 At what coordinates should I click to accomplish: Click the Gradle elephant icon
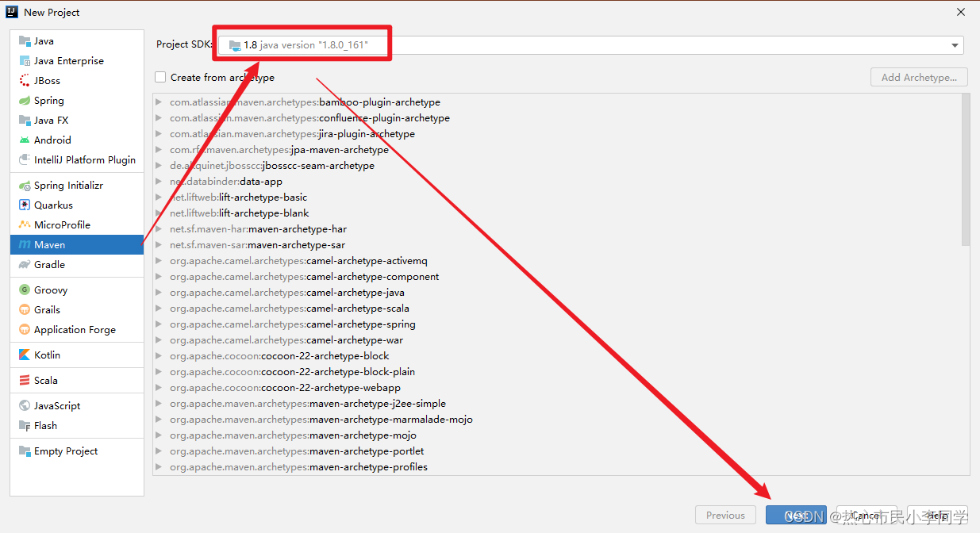tap(25, 264)
